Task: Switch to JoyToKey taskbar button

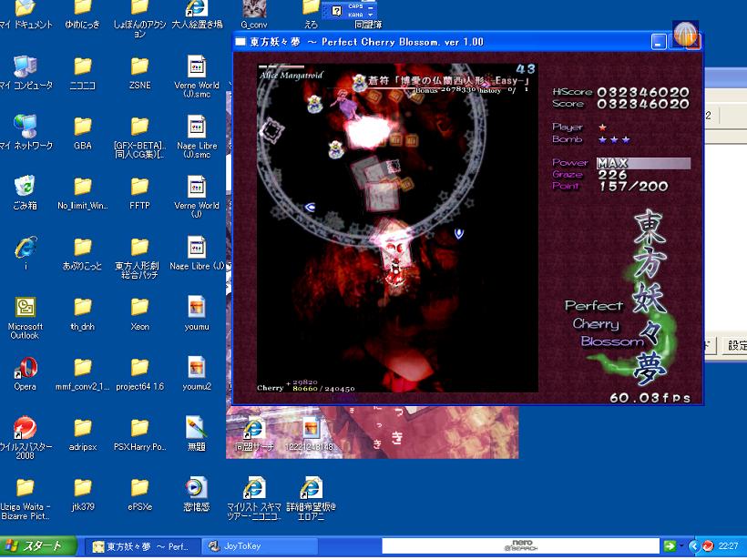Action: (x=261, y=546)
